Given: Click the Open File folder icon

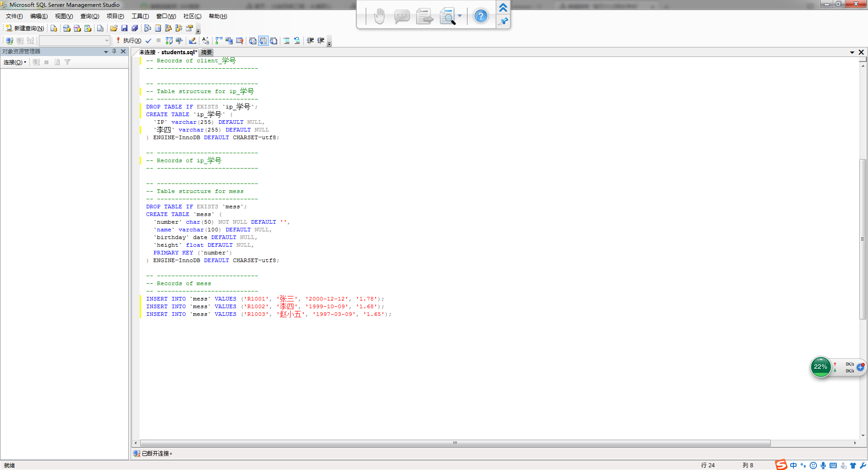Looking at the screenshot, I should 114,28.
